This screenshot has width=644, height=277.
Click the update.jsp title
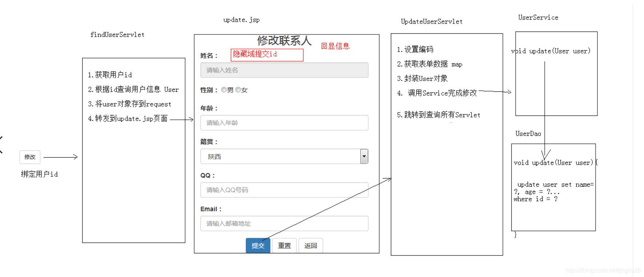coord(241,20)
